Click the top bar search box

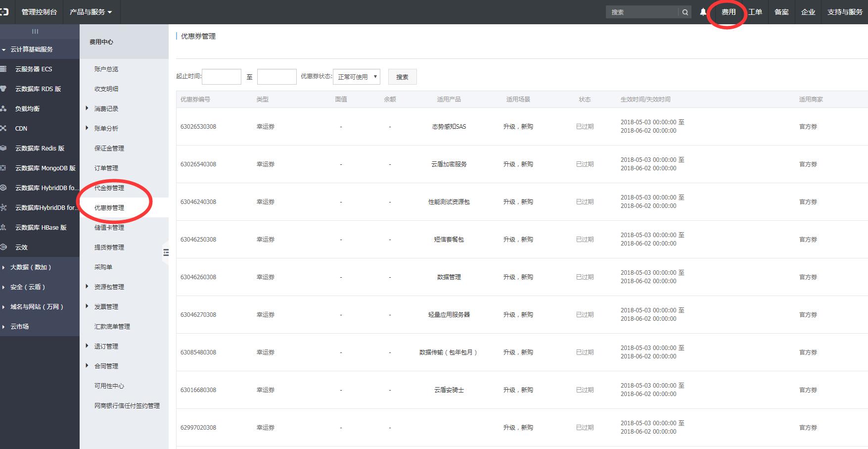(642, 12)
